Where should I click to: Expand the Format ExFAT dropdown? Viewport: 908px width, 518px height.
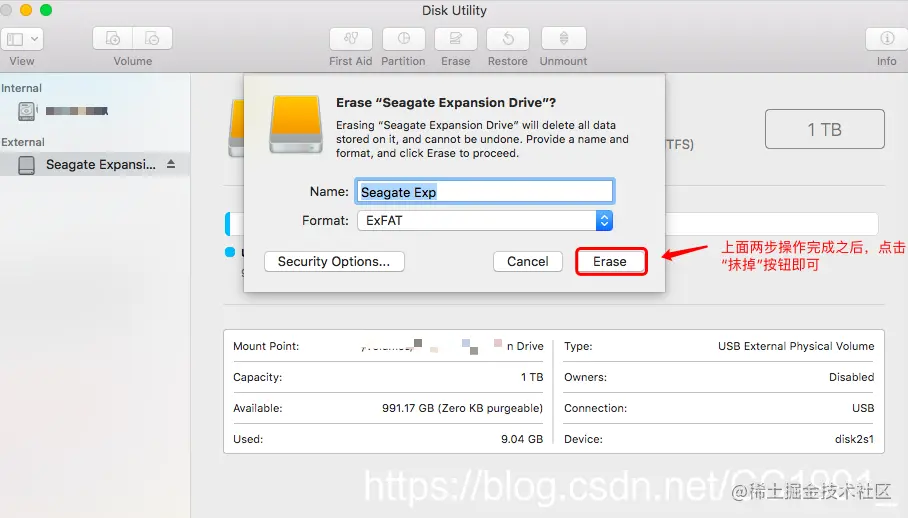(x=485, y=221)
